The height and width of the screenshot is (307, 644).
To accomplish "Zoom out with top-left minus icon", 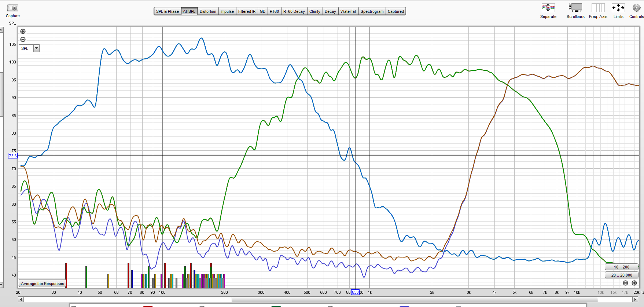I will click(23, 40).
